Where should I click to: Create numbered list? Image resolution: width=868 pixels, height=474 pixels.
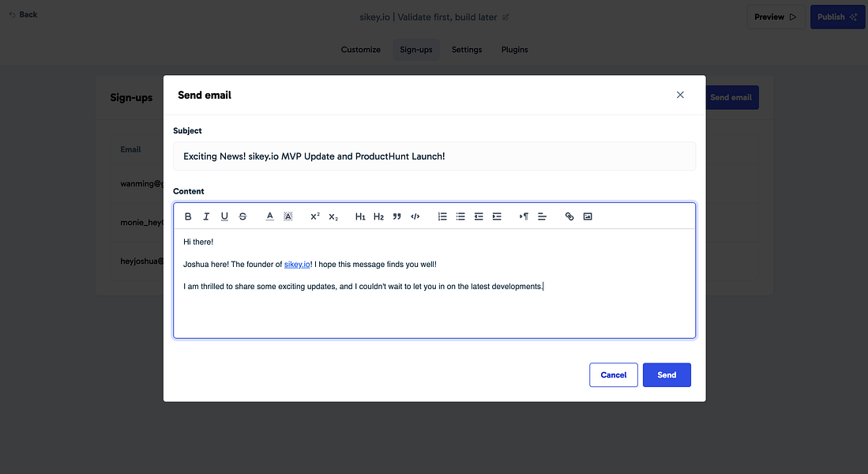tap(442, 216)
